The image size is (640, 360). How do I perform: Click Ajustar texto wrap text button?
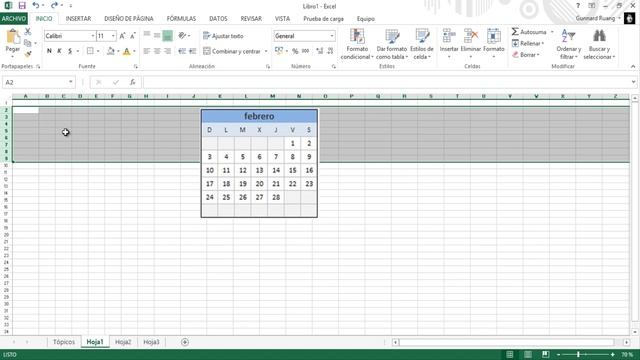click(x=223, y=36)
